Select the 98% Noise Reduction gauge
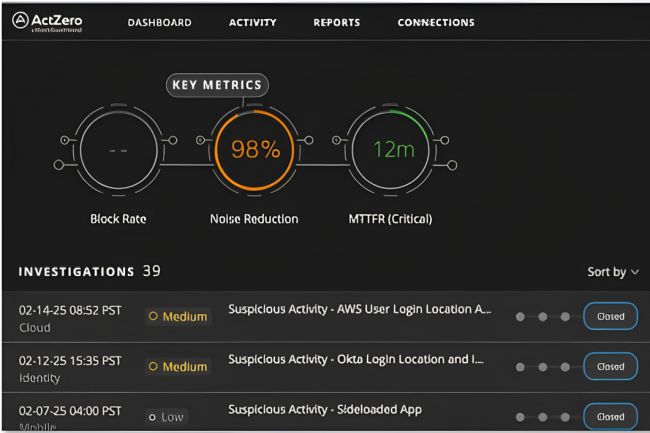Screen dimensions: 650x433 (255, 150)
